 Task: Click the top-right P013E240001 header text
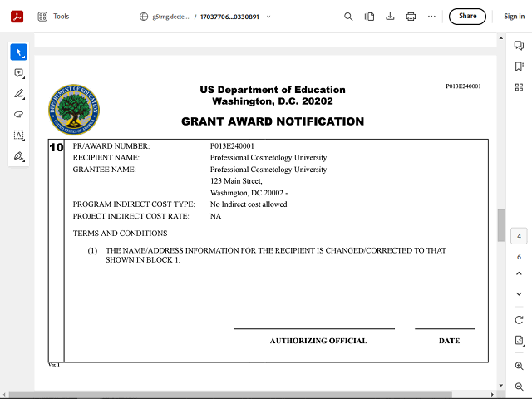tap(463, 86)
